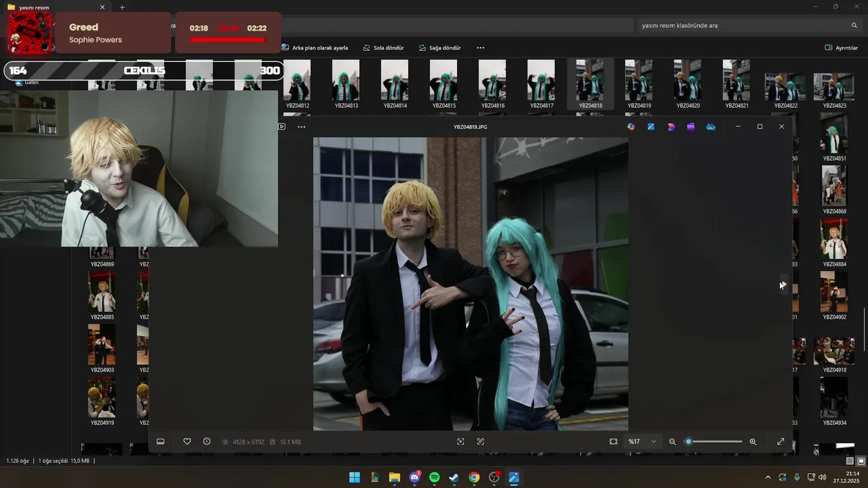The width and height of the screenshot is (868, 488).
Task: Click 'Sola döndür' rotate left button
Action: tap(383, 48)
